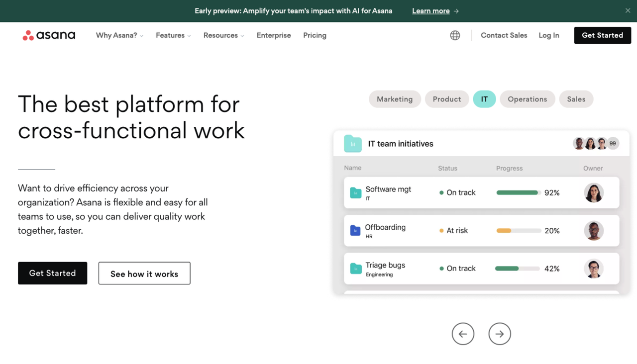Select the Operations tab
Screen dimensions: 637x364
[x=527, y=99]
